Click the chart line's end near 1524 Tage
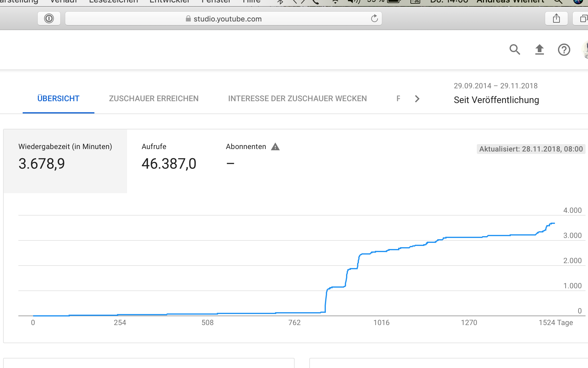This screenshot has height=368, width=588. point(554,223)
